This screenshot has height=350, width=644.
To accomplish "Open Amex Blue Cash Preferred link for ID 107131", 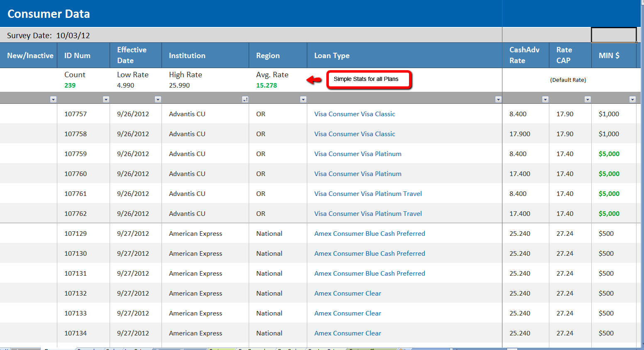I will [x=370, y=273].
